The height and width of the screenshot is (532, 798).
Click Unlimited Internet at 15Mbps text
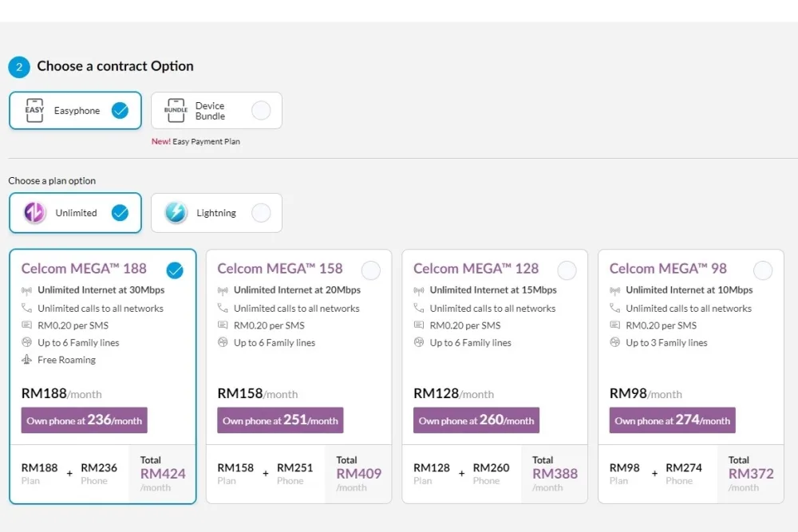click(493, 290)
